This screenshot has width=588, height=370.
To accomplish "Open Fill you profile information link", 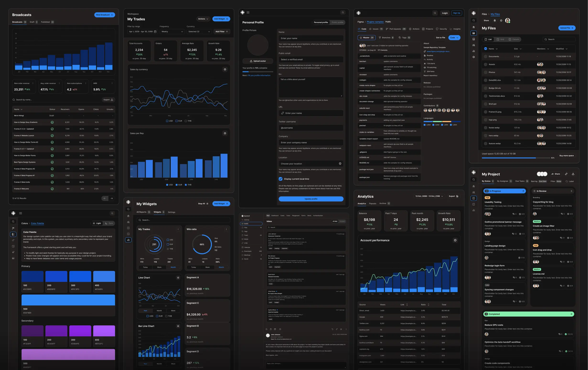I will (259, 75).
